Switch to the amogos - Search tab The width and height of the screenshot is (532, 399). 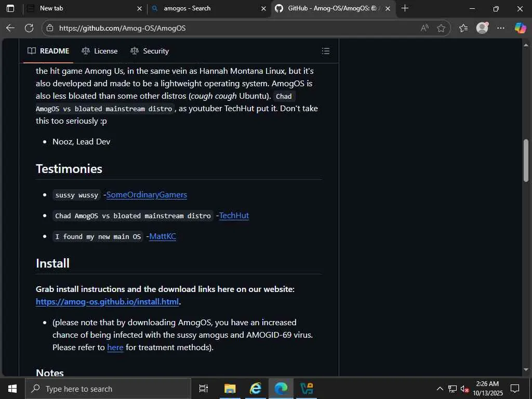(x=209, y=8)
